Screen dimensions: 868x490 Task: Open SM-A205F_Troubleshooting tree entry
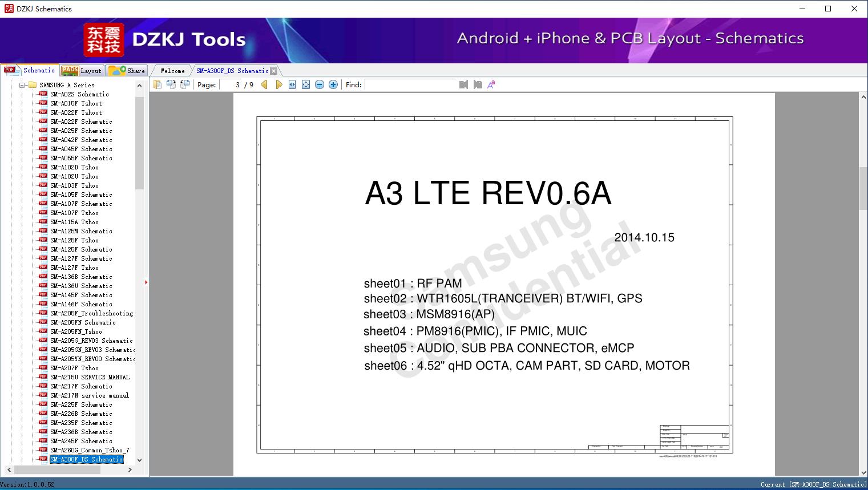point(91,313)
